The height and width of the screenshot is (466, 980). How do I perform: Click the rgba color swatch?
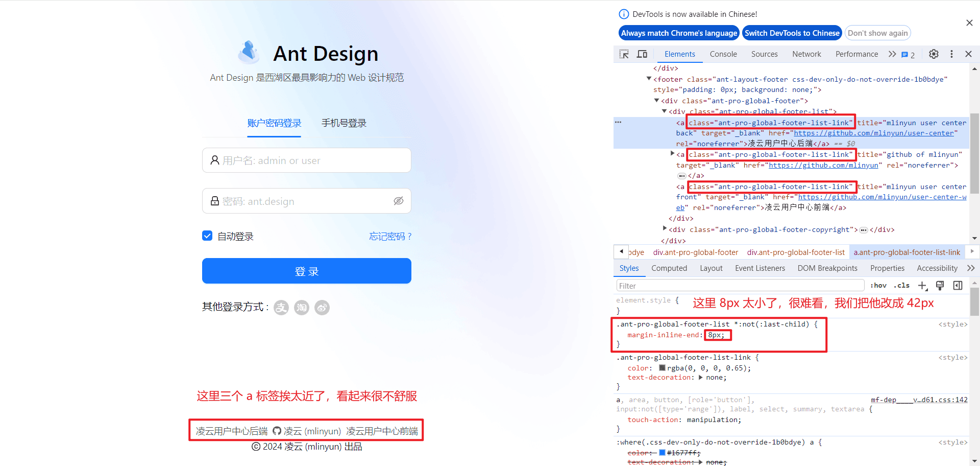pos(662,368)
